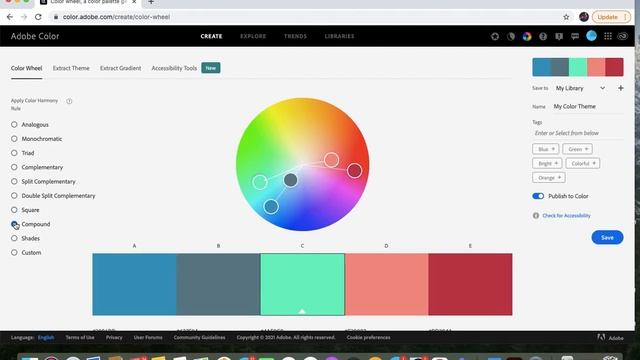This screenshot has width=640, height=360.
Task: Select the Shades harmony rule
Action: (14, 238)
